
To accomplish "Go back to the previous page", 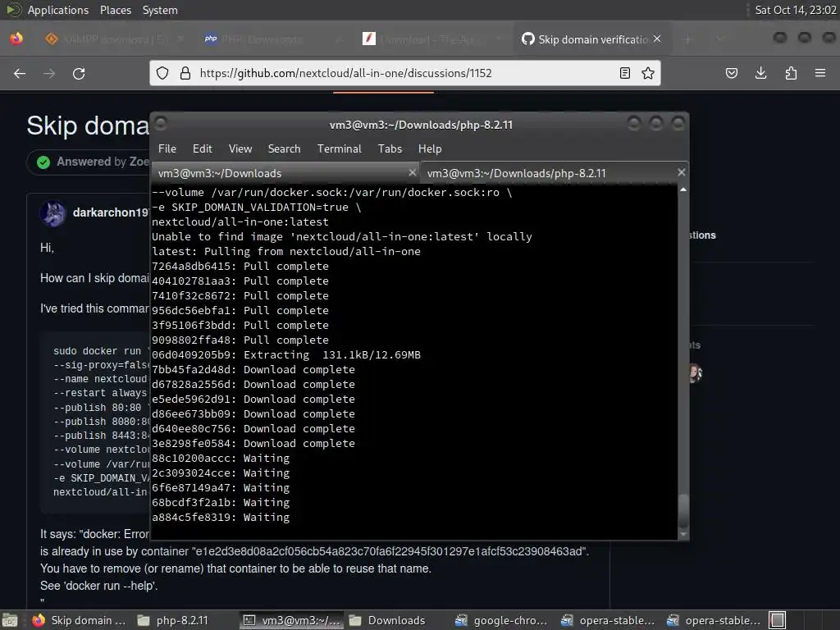I will click(20, 73).
